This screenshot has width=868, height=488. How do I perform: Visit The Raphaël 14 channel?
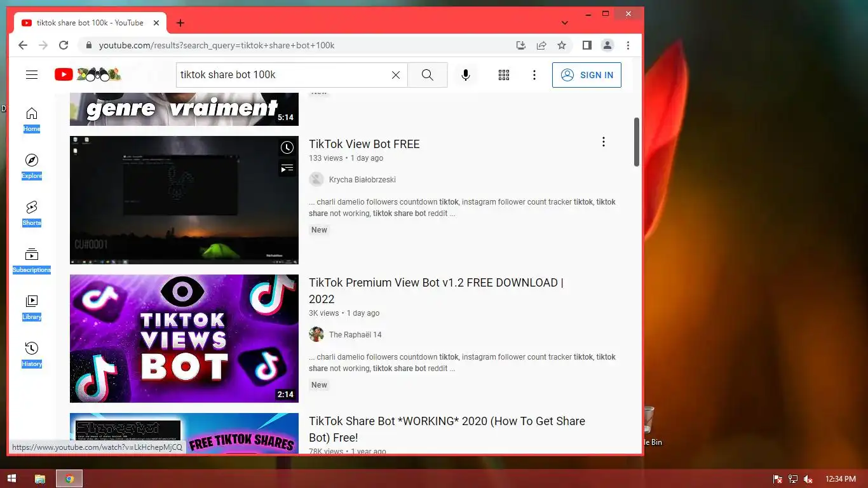[x=355, y=335]
